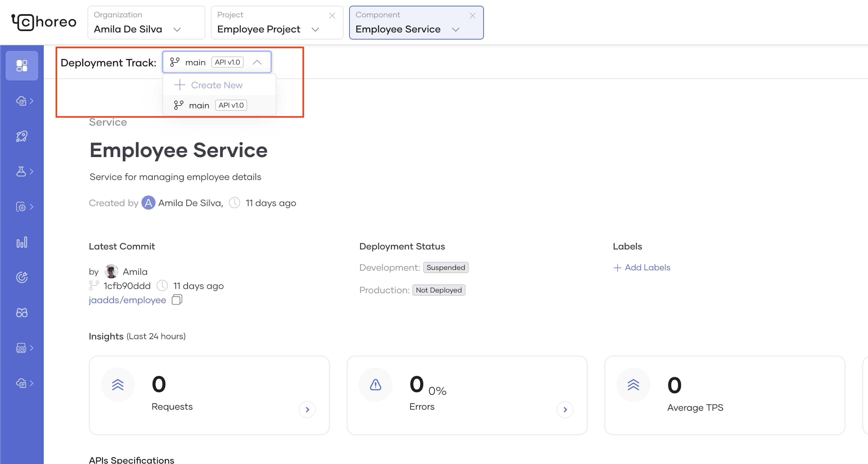The height and width of the screenshot is (464, 868).
Task: Copy the jaadds/employee repository link
Action: click(x=177, y=300)
